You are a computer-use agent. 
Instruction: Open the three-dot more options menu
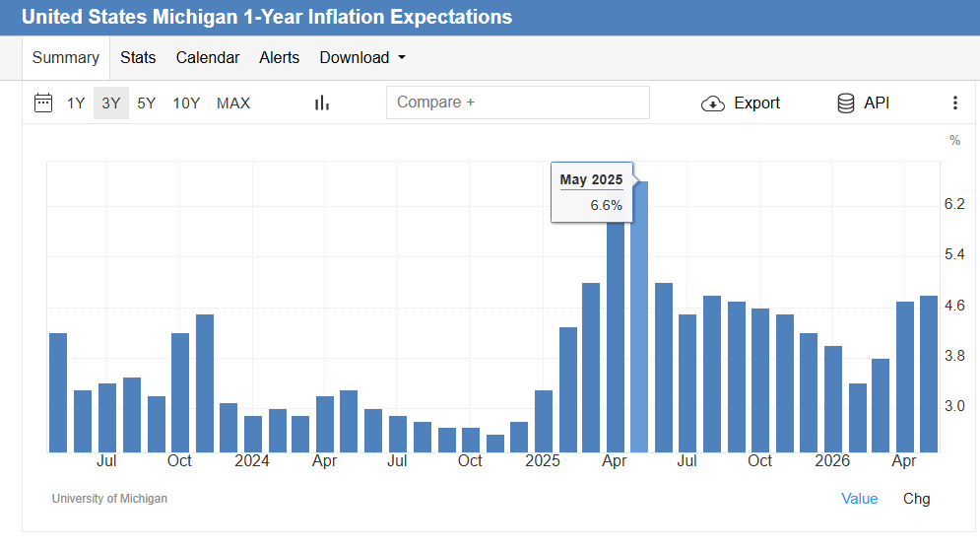pyautogui.click(x=954, y=103)
